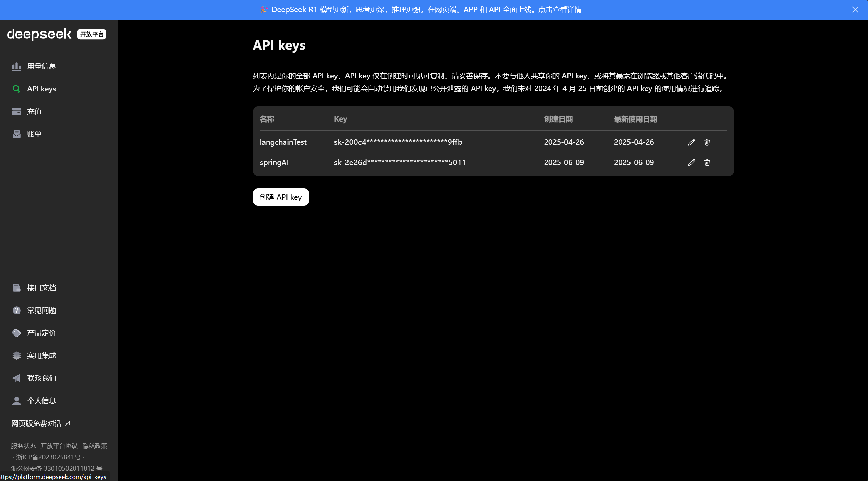Open the 账单 billing icon

click(x=16, y=134)
